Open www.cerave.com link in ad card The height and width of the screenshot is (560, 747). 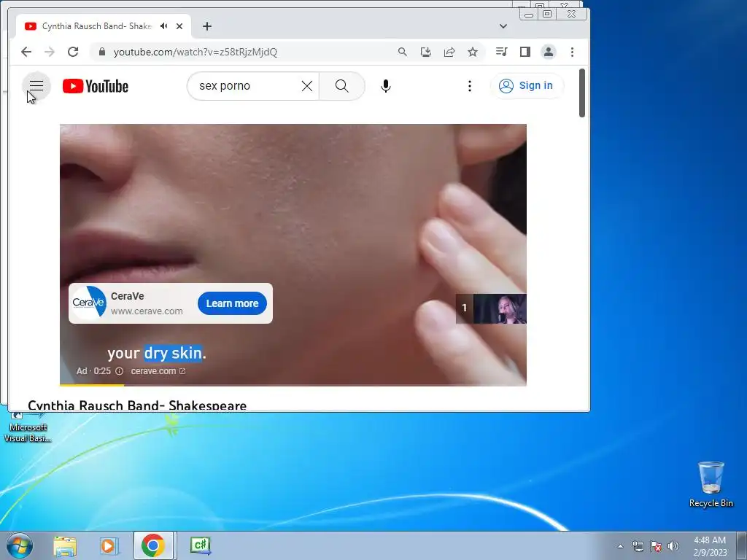tap(147, 311)
